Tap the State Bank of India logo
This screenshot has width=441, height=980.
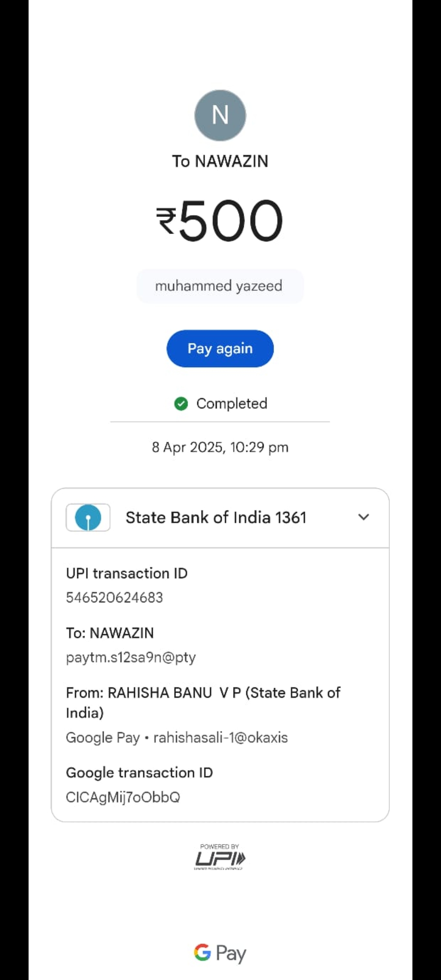click(x=88, y=517)
